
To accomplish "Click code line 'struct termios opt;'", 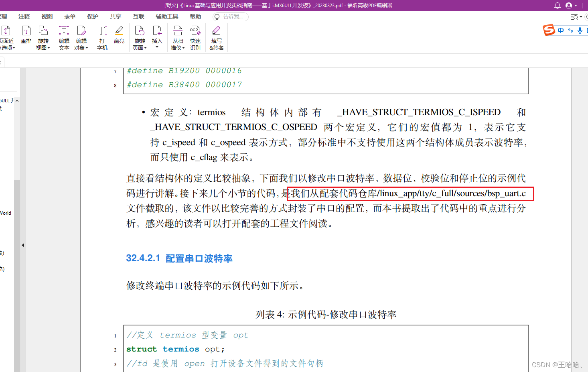I will coord(175,349).
